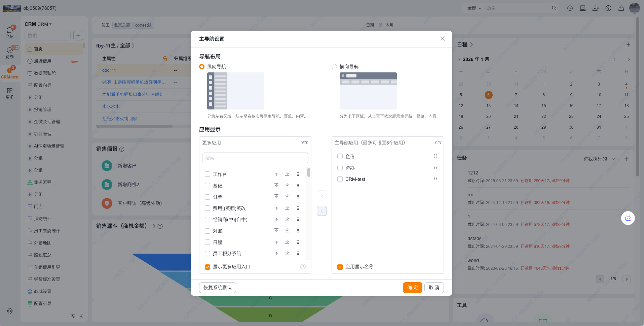Click the 确定 button

tap(412, 288)
